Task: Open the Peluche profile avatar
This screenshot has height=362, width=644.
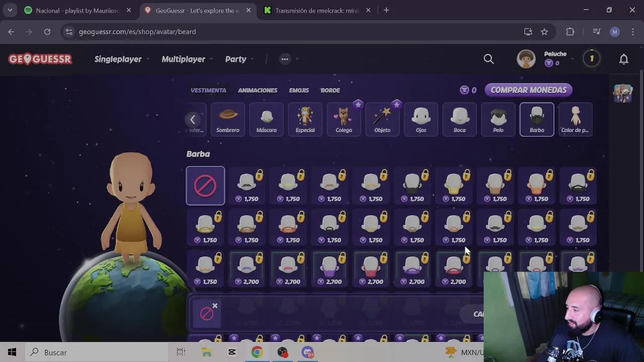Action: 526,59
